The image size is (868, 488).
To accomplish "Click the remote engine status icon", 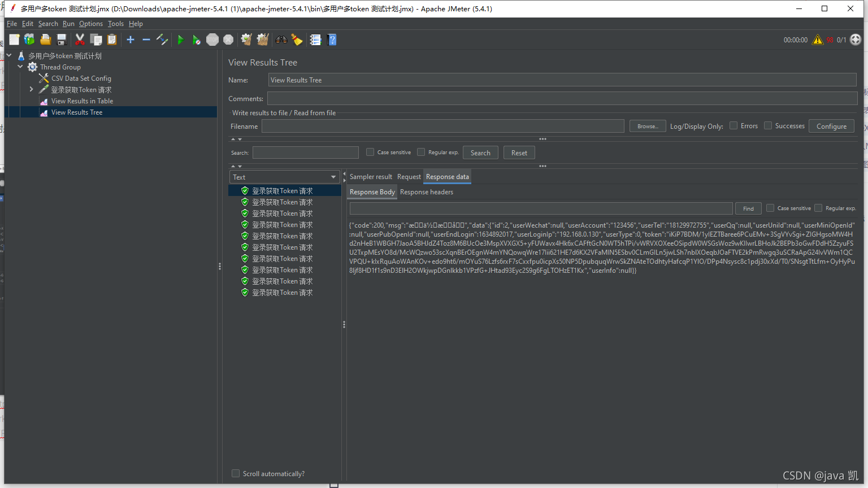I will pyautogui.click(x=856, y=40).
